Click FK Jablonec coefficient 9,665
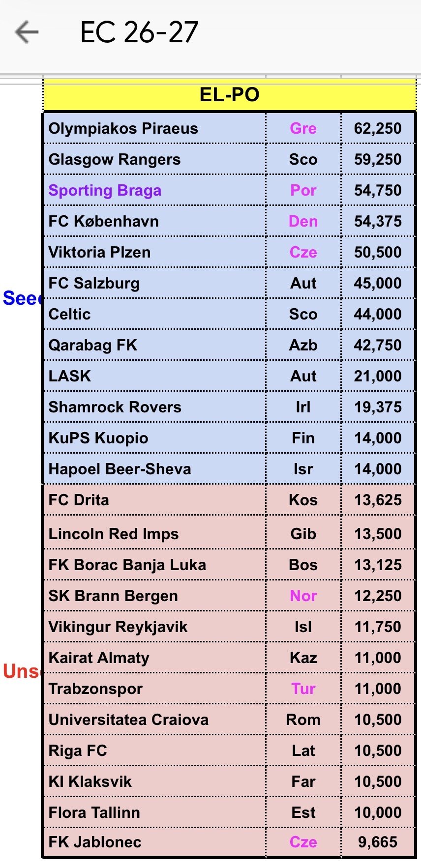Image resolution: width=421 pixels, height=868 pixels. click(378, 842)
